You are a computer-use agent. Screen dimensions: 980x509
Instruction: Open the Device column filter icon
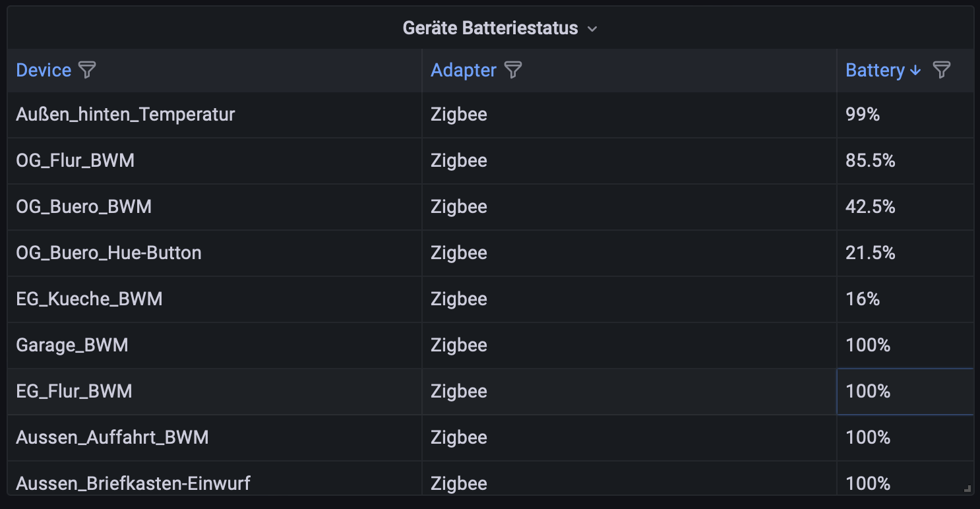point(87,70)
